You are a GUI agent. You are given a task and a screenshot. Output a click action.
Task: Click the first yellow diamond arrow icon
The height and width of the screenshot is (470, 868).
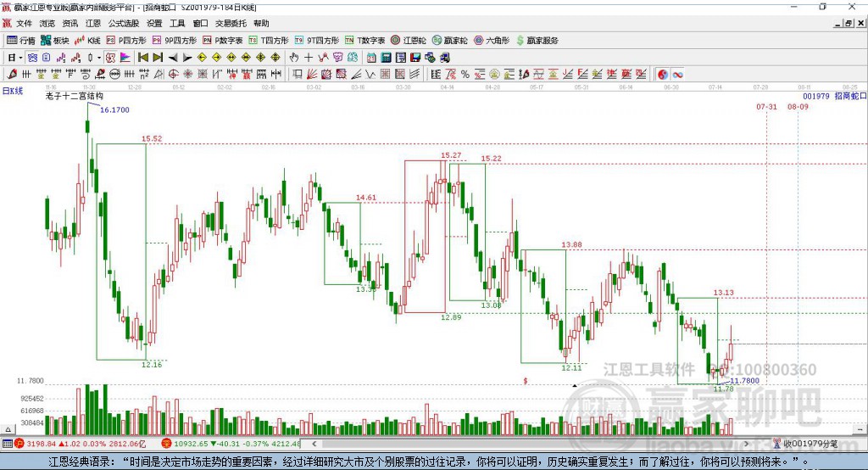point(202,58)
